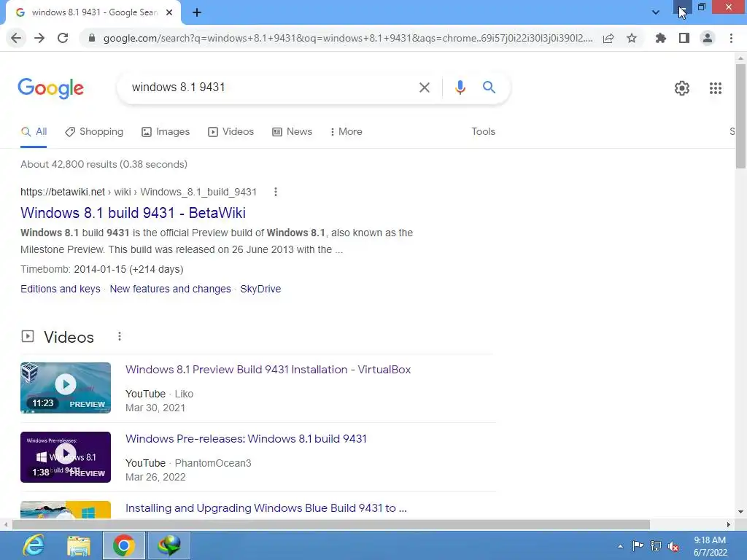Image resolution: width=747 pixels, height=560 pixels.
Task: Open Internet Download Manager taskbar icon
Action: tap(169, 545)
